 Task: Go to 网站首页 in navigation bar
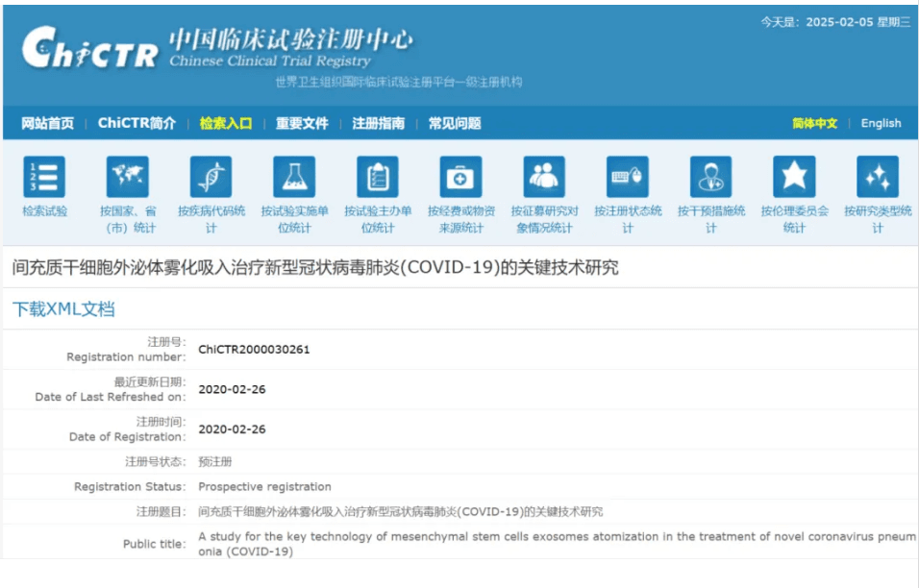(47, 123)
